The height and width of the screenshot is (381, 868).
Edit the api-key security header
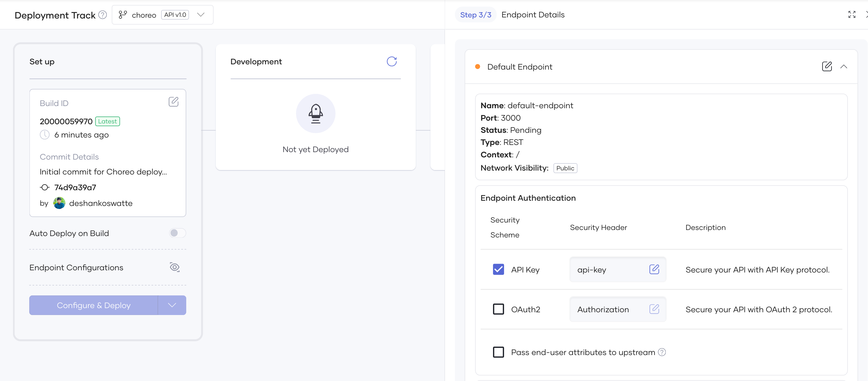[x=654, y=269]
